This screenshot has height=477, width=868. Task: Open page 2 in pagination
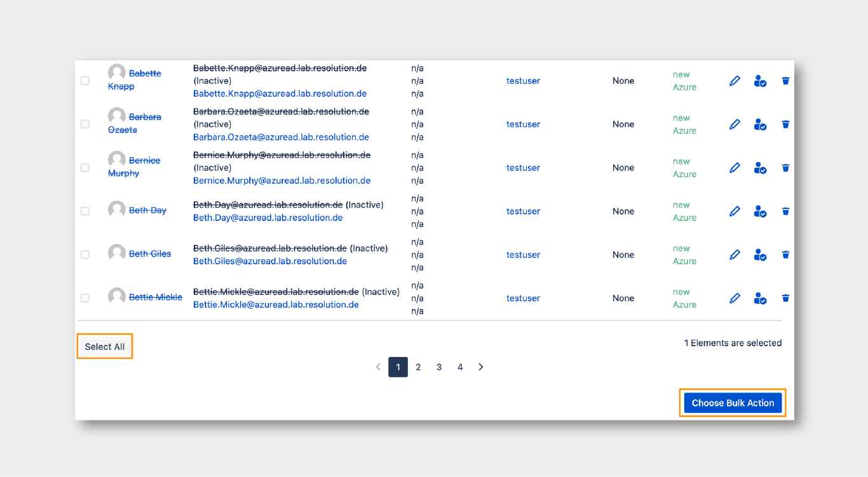tap(418, 367)
